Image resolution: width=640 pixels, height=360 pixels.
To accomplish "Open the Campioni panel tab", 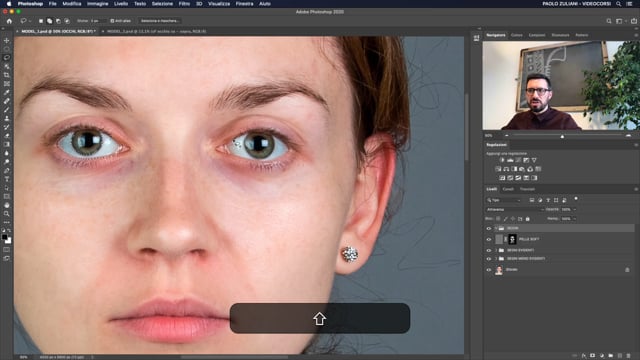I will click(x=537, y=35).
